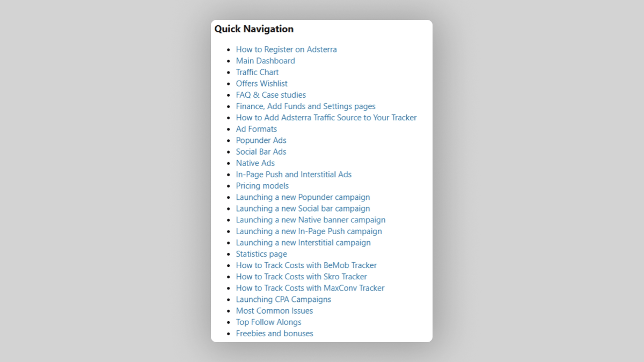Screen dimensions: 644x362
Task: Go to Main Dashboard section
Action: coord(265,61)
